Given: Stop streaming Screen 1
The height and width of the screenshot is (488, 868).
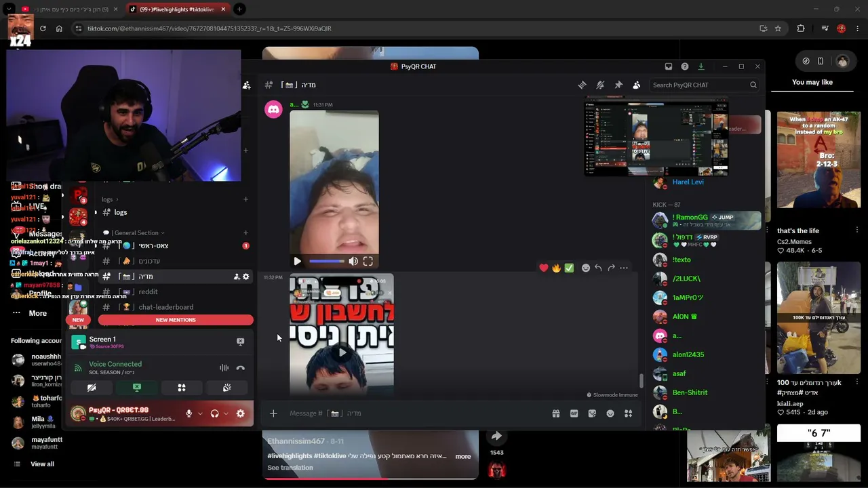Looking at the screenshot, I should click(x=240, y=342).
